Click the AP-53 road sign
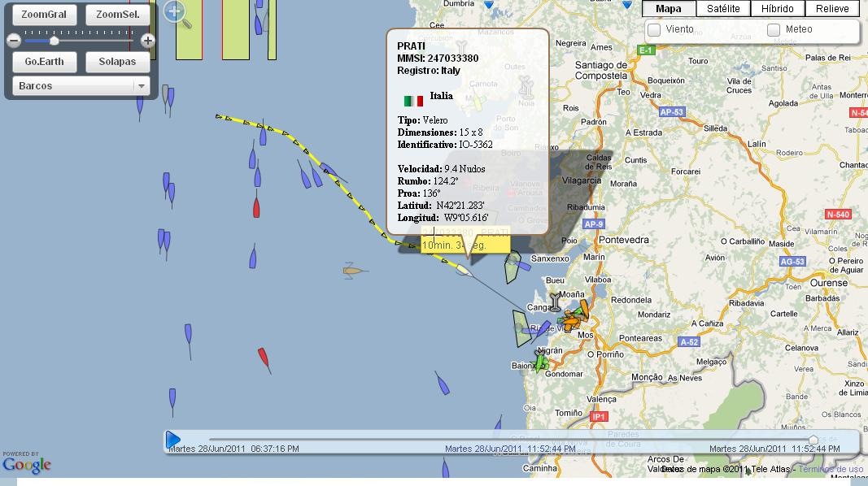Screen dimensions: 868x486 pyautogui.click(x=671, y=111)
